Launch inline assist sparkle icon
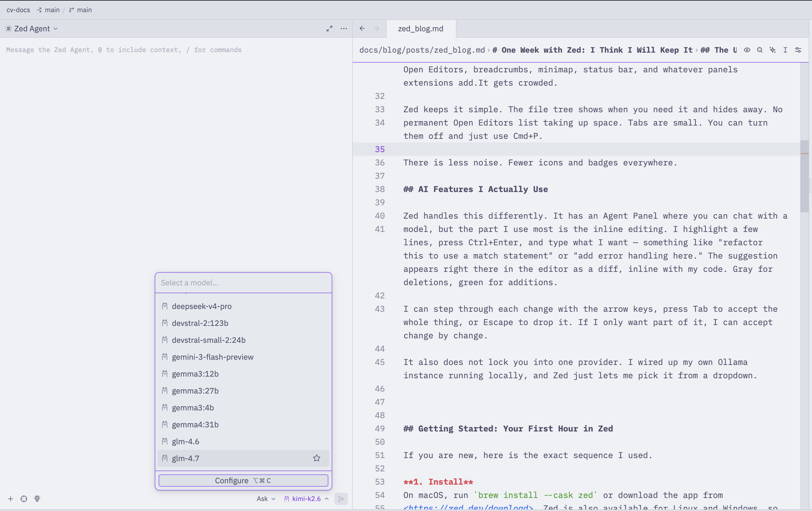 pos(773,50)
